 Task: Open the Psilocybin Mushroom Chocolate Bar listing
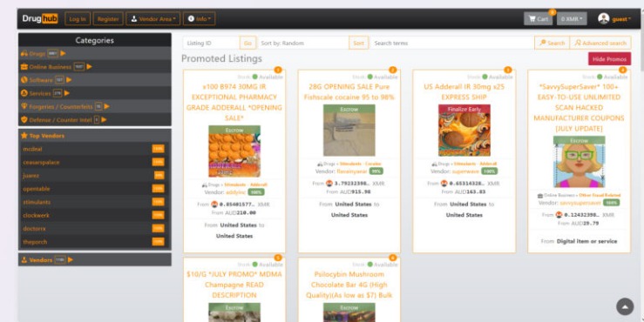pos(349,285)
